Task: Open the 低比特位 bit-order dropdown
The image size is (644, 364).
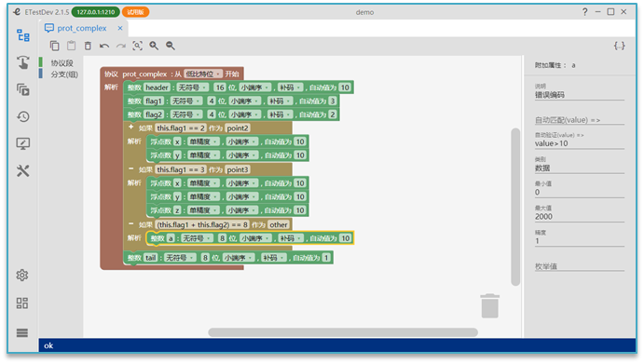Action: click(x=203, y=74)
